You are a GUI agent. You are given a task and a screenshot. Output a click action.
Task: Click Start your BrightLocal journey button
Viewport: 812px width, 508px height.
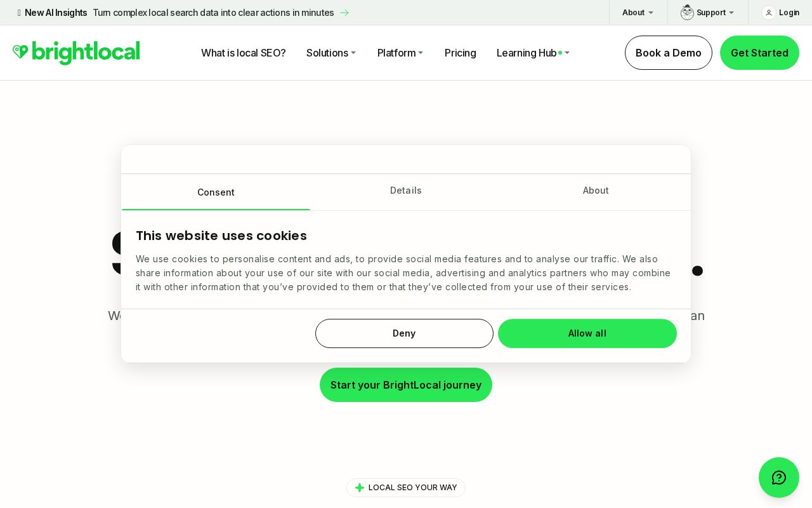[406, 385]
